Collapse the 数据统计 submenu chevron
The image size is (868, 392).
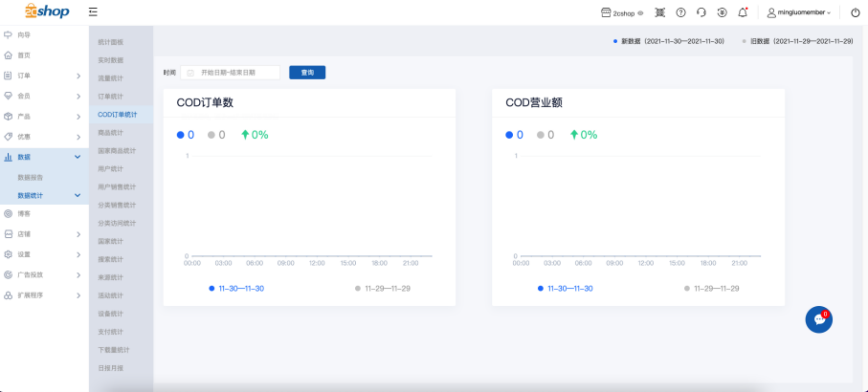pos(78,195)
